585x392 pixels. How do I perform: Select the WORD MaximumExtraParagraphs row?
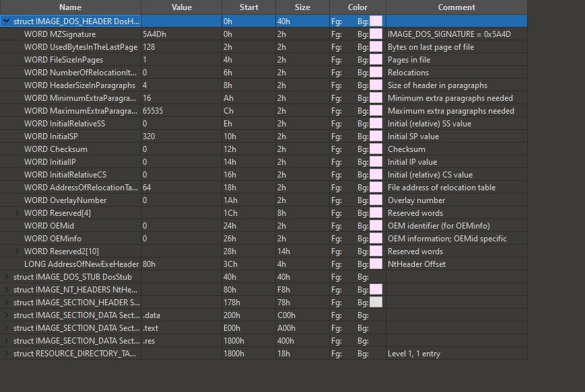tap(263, 111)
